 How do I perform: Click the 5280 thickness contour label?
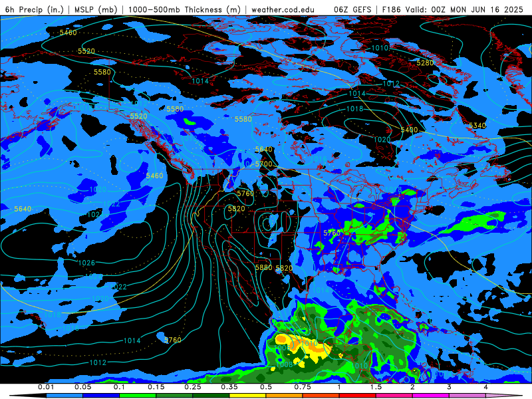click(x=425, y=63)
